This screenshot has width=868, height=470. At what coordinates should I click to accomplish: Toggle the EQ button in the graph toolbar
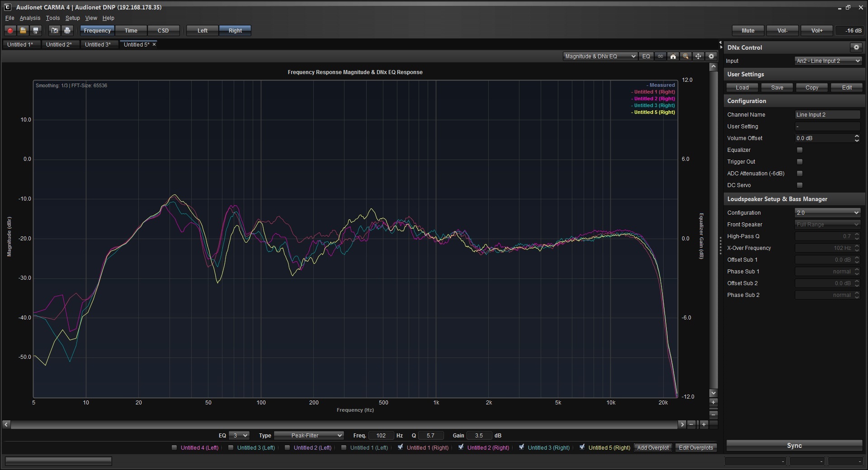pyautogui.click(x=646, y=56)
